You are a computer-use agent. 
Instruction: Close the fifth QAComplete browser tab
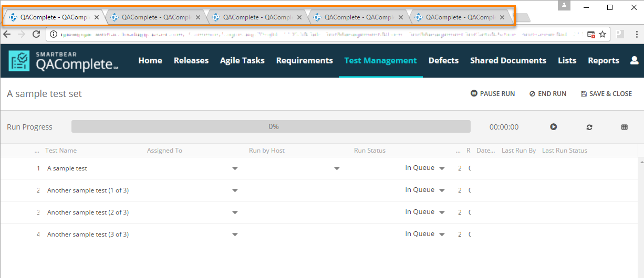(502, 17)
